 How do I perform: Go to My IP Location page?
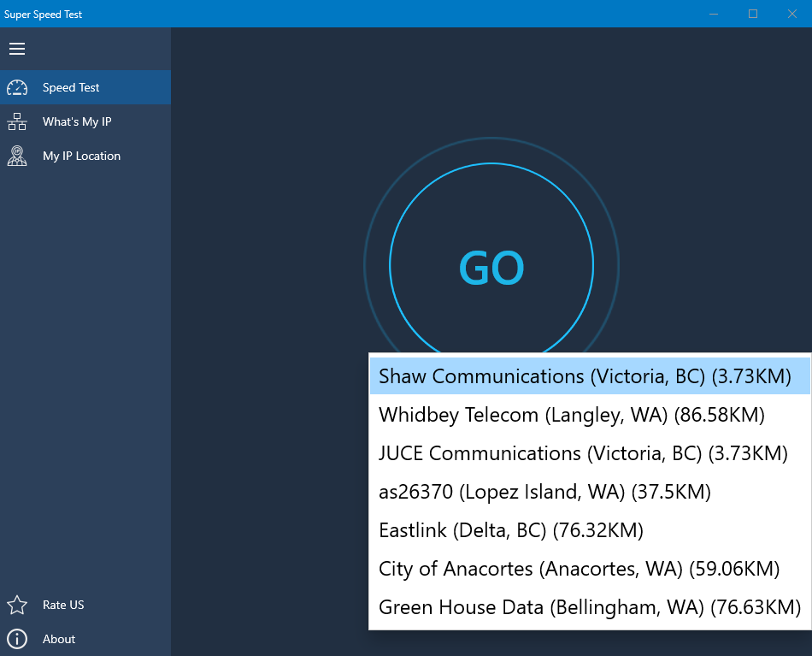(x=81, y=156)
